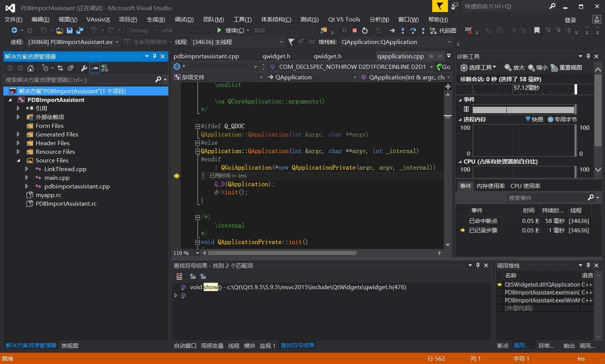Stop debugging with the red square
The image size is (605, 364).
[354, 30]
